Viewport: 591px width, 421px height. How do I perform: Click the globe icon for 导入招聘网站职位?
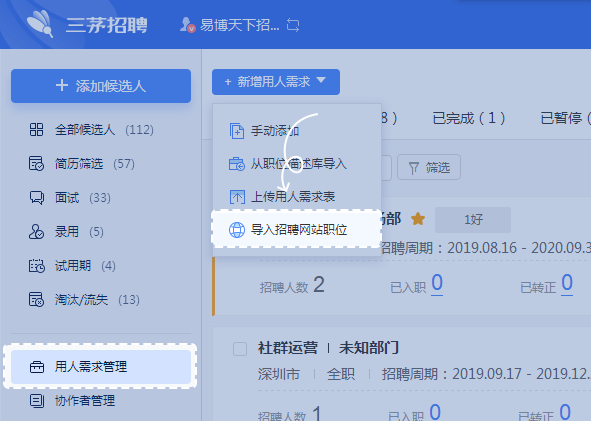[237, 230]
